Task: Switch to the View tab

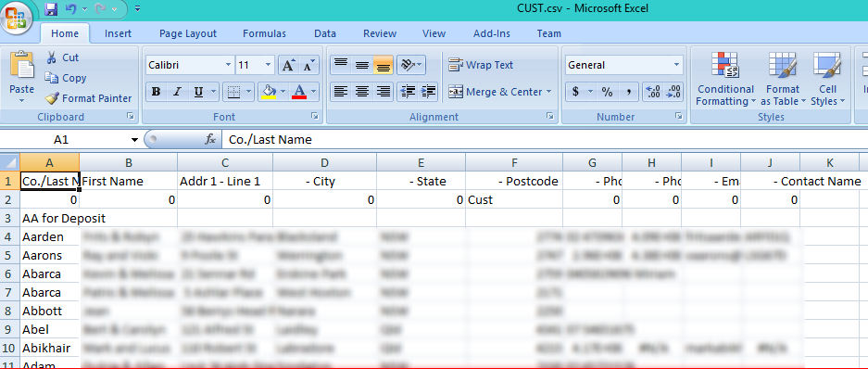Action: tap(434, 33)
